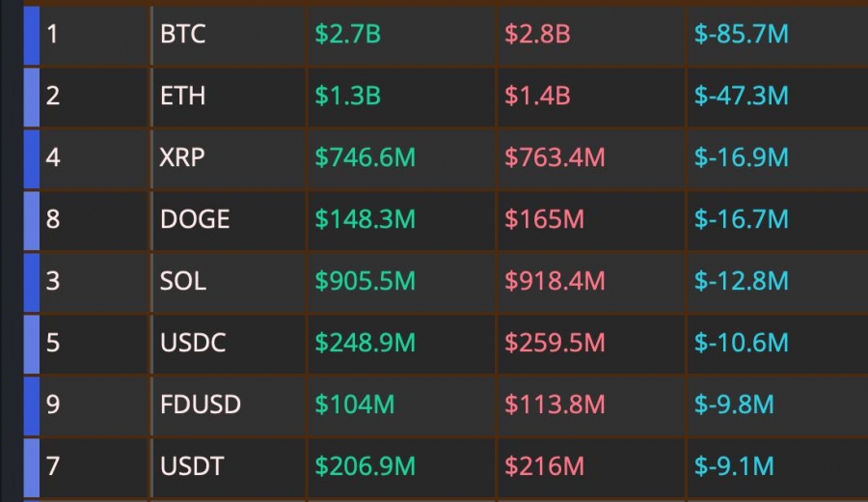Click SOL inflow value $905.5M
Image resolution: width=868 pixels, height=502 pixels.
click(365, 281)
